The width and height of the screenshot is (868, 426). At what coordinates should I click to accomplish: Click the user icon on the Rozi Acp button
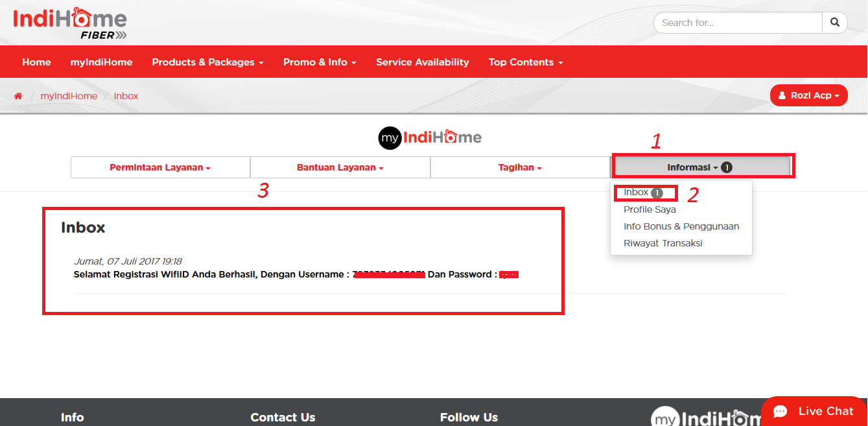tap(781, 95)
